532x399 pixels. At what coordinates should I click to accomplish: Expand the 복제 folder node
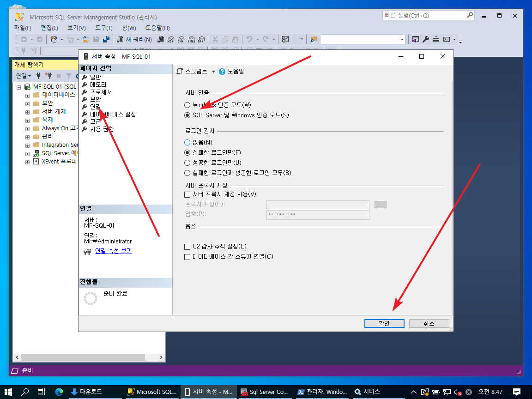28,121
